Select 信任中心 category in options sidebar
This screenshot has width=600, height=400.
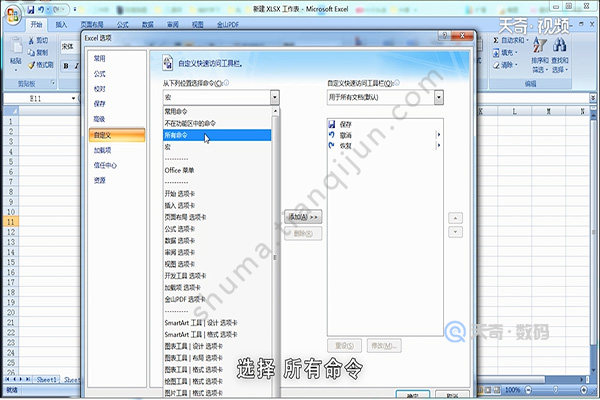click(117, 165)
